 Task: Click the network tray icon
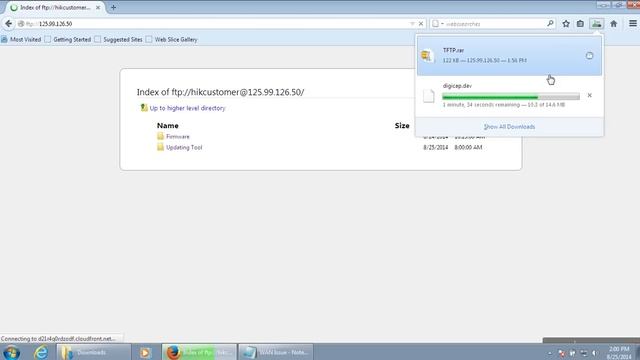584,353
